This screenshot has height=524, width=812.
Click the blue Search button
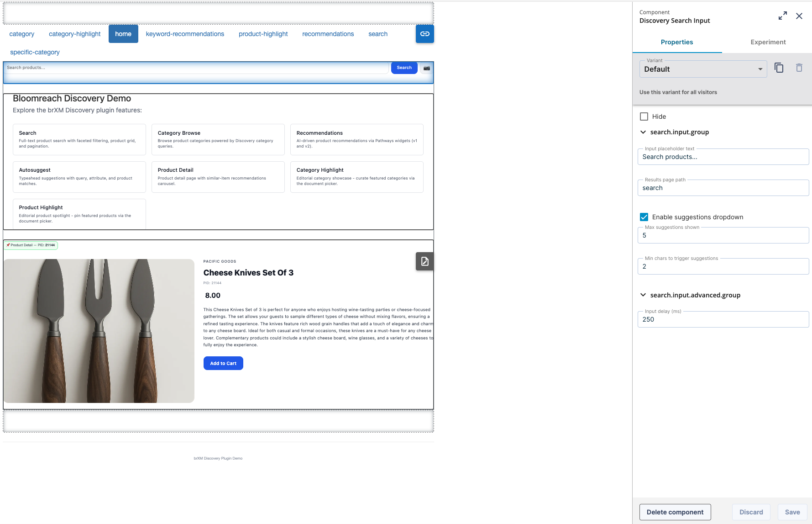(404, 68)
